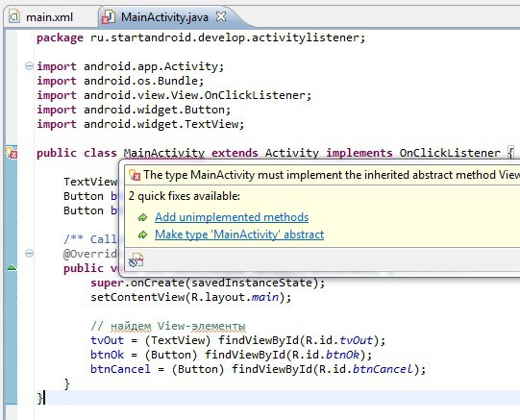Click on 'OnClickListener' in class declaration
Viewport: 520px width, 420px height.
(450, 153)
